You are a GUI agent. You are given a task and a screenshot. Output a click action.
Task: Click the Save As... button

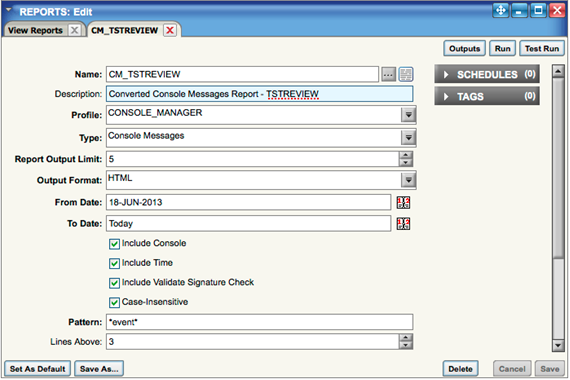(x=99, y=369)
